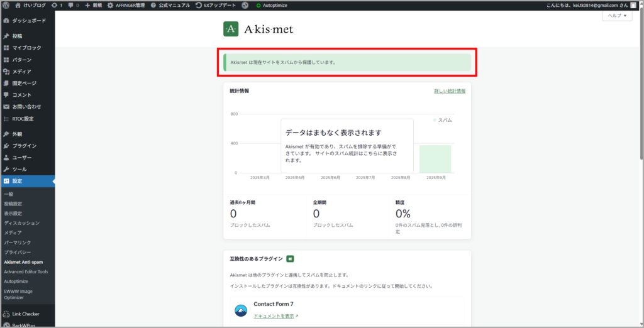This screenshot has width=644, height=328.
Task: Open the プラグイン menu in sidebar
Action: coord(24,146)
